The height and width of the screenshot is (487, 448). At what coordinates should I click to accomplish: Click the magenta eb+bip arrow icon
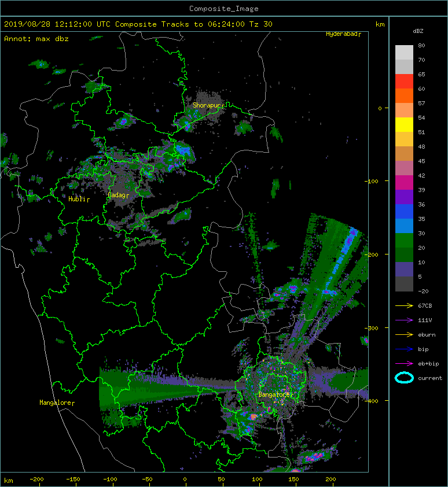point(404,364)
